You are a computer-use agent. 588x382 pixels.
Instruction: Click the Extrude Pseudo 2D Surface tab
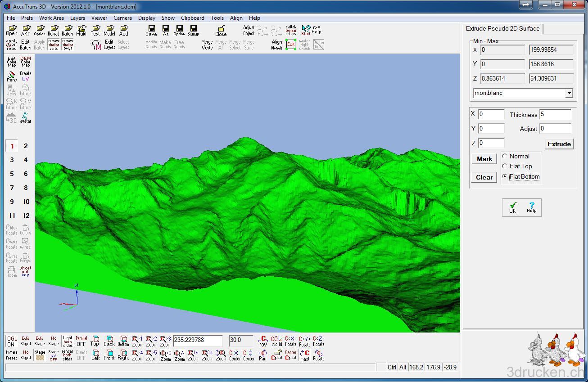[502, 28]
